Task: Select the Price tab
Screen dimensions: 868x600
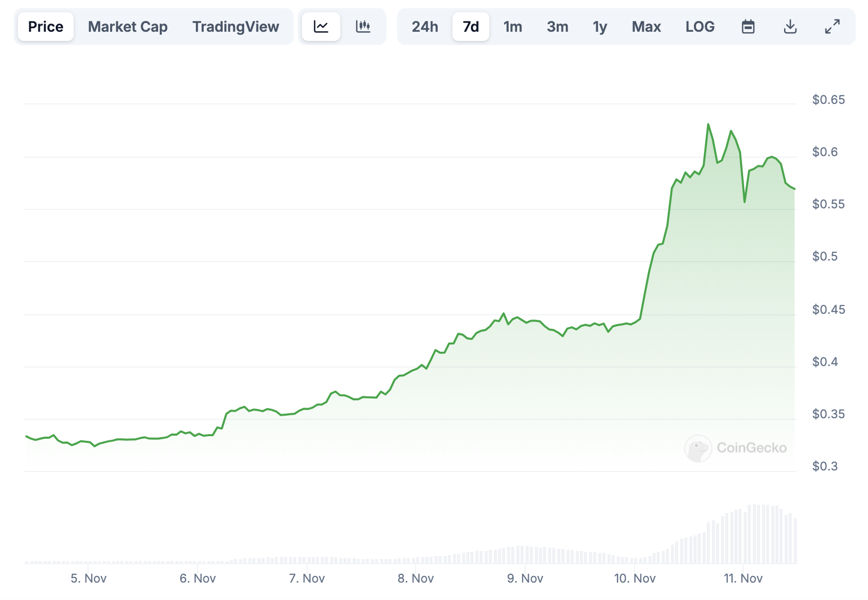Action: pyautogui.click(x=46, y=27)
